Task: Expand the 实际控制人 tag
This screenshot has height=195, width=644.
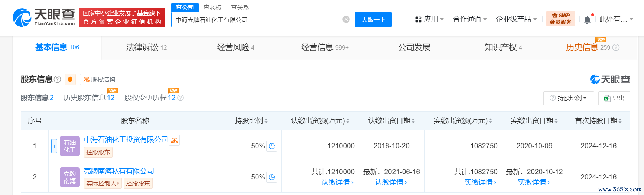Action: [x=103, y=183]
